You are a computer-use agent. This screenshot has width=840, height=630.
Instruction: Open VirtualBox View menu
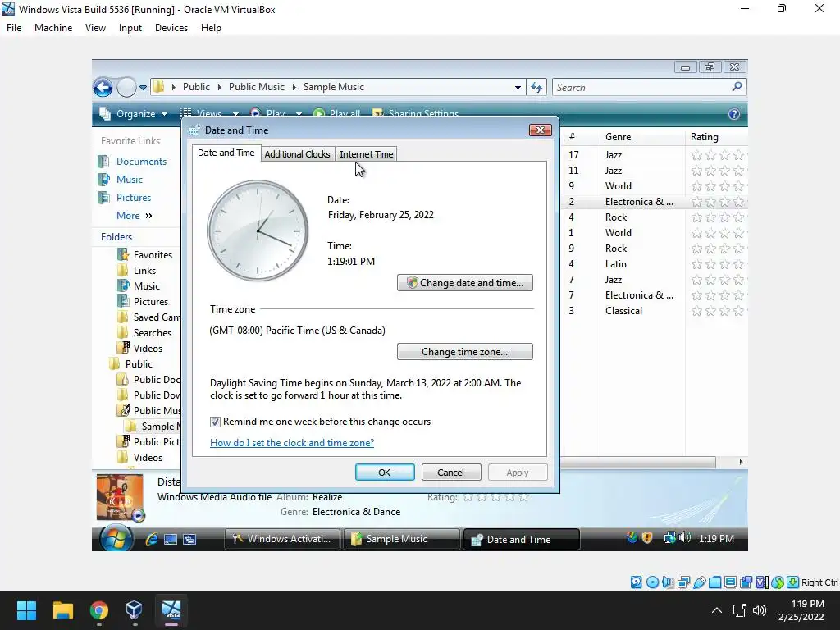95,28
